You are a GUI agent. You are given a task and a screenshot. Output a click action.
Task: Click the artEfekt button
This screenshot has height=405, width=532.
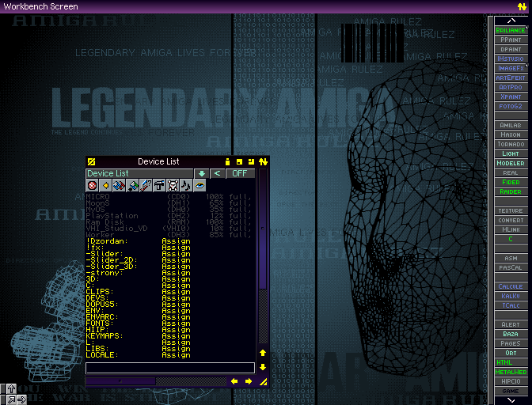pos(511,78)
